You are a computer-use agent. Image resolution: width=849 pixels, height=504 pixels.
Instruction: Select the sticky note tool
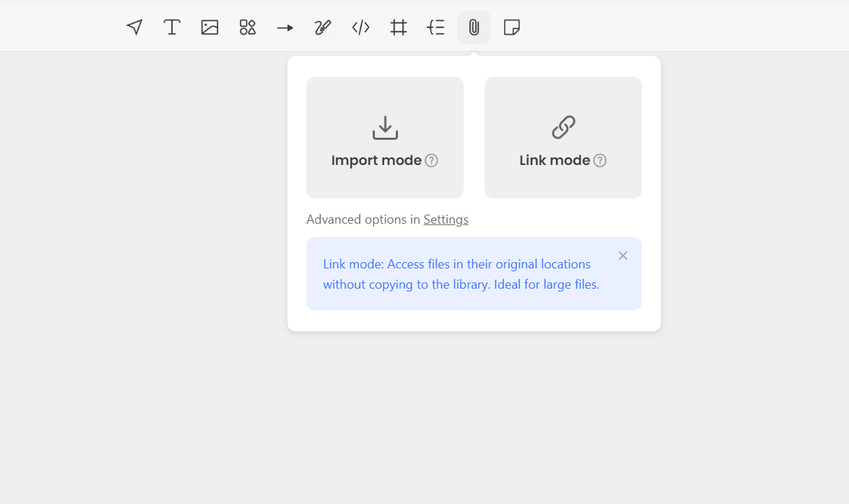pyautogui.click(x=512, y=27)
